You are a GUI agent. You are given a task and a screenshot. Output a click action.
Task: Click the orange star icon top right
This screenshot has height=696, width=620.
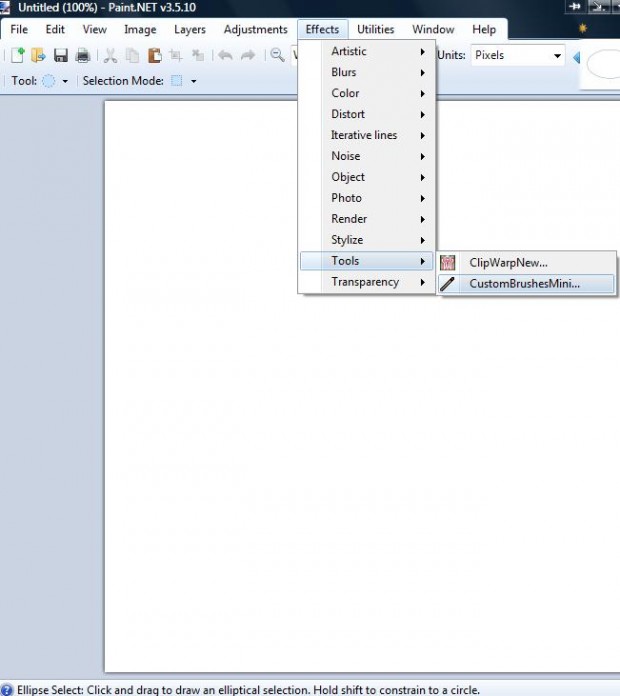pyautogui.click(x=583, y=28)
